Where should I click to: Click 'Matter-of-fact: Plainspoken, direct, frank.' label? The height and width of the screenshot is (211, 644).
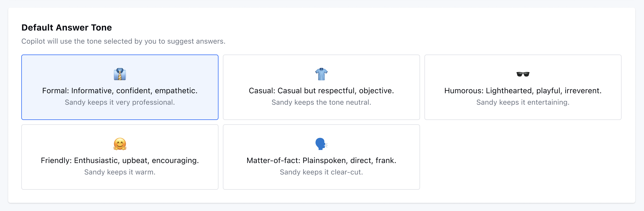pyautogui.click(x=321, y=161)
